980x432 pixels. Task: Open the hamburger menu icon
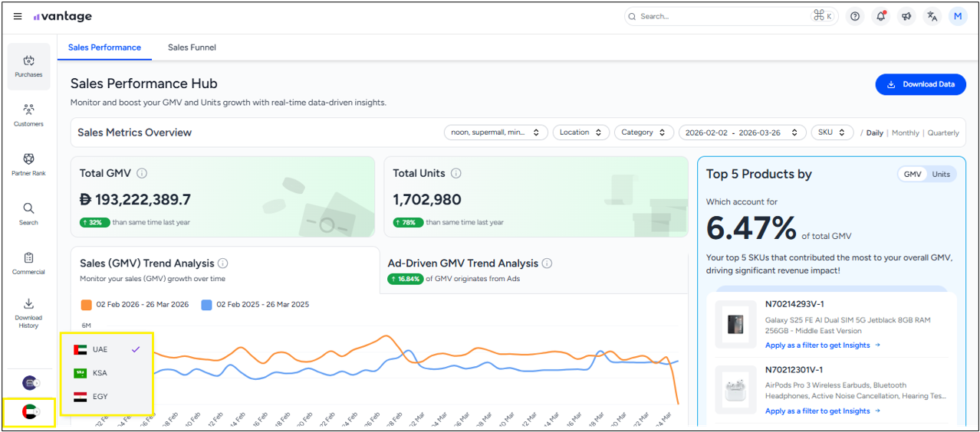tap(18, 17)
